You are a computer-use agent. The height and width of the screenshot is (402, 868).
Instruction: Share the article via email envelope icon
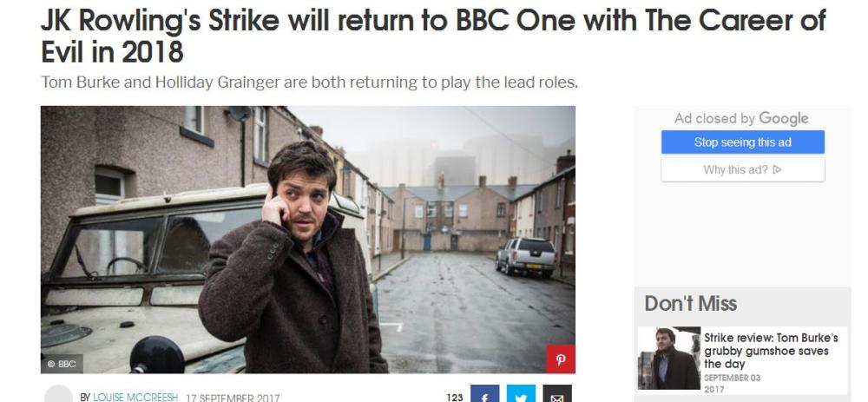557,393
